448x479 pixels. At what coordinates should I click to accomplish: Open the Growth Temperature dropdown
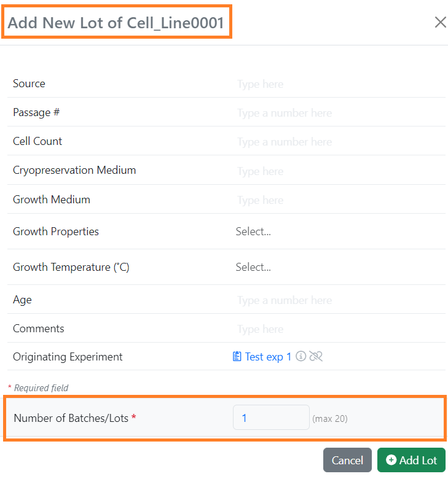(339, 267)
